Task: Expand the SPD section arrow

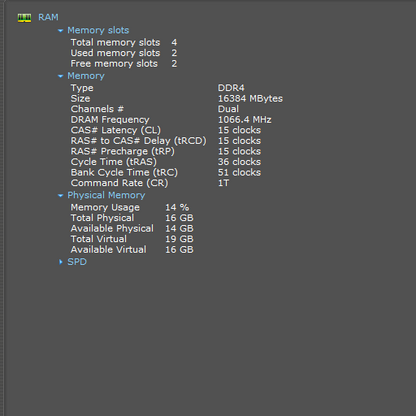Action: tap(60, 262)
